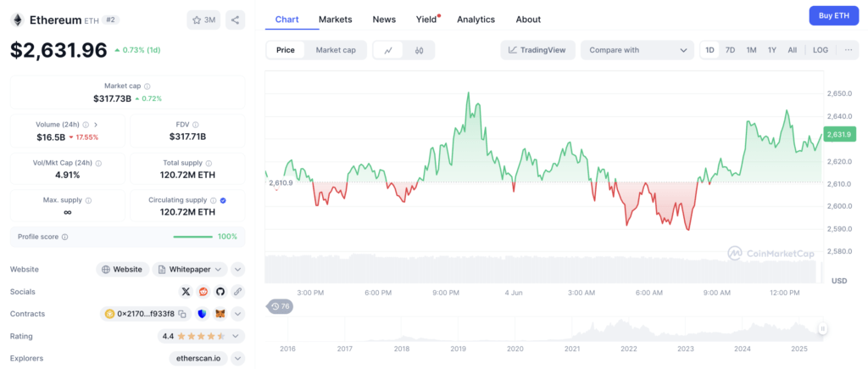This screenshot has height=369, width=868.
Task: Grab the range slider pause handle
Action: pyautogui.click(x=822, y=329)
